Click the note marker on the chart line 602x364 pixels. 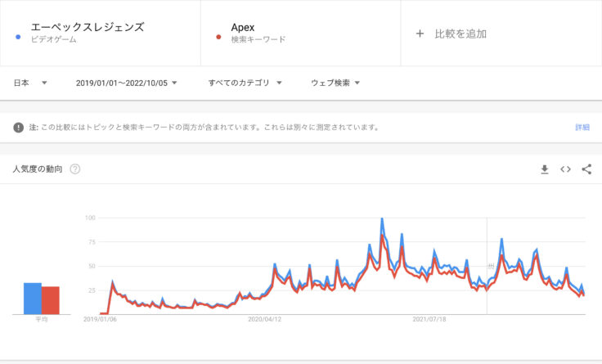click(491, 267)
